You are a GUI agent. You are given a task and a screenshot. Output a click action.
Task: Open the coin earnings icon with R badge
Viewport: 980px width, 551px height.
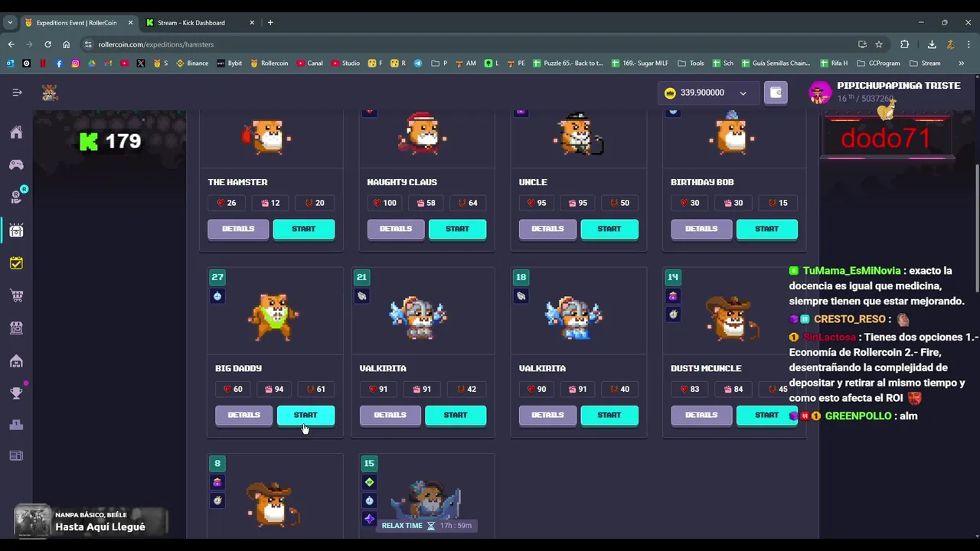(x=16, y=197)
